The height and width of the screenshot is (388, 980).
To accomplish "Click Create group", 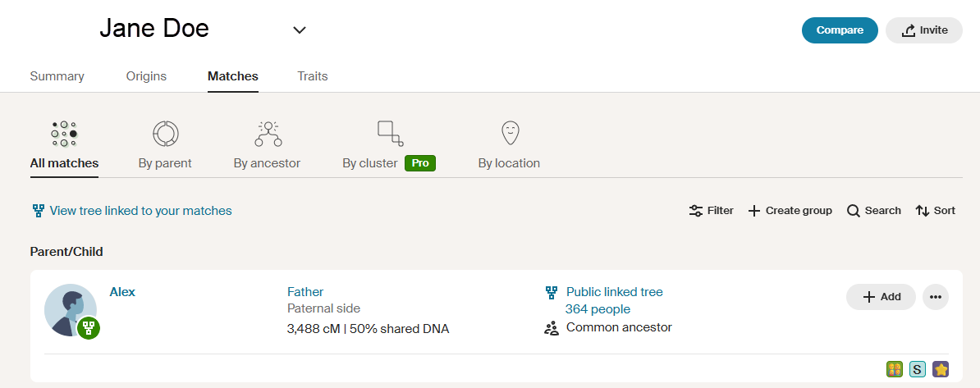I will [790, 211].
